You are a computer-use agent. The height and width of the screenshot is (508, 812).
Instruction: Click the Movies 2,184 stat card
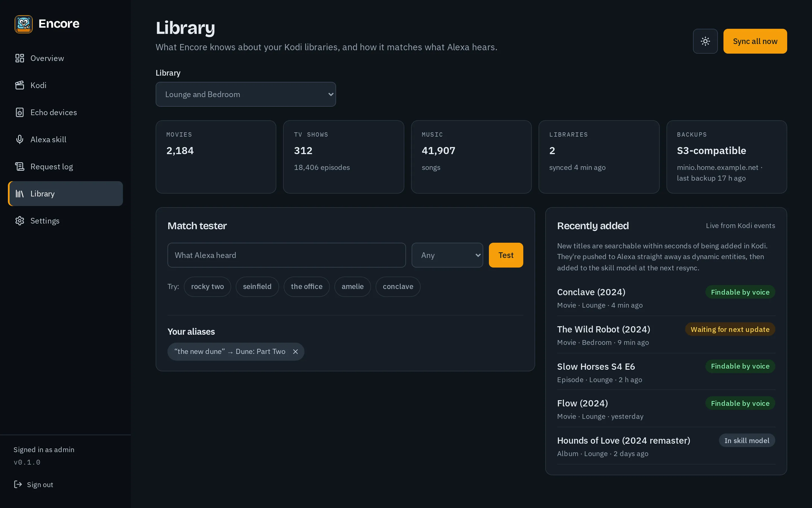(x=216, y=157)
